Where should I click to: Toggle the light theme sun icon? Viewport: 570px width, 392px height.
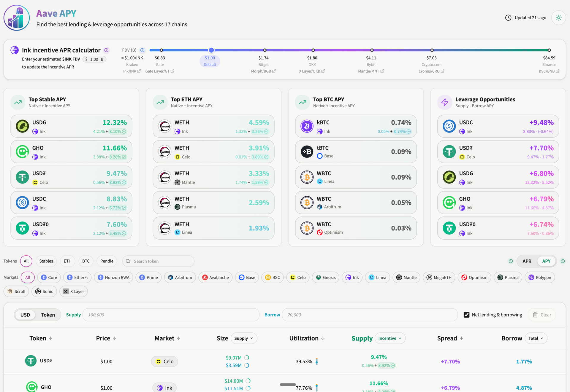tap(558, 18)
